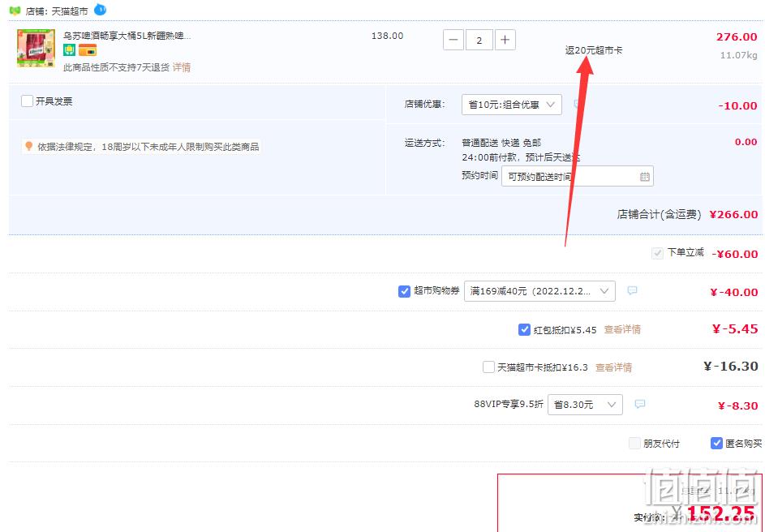
Task: Open the Wusu beer product thumbnail
Action: [x=36, y=48]
